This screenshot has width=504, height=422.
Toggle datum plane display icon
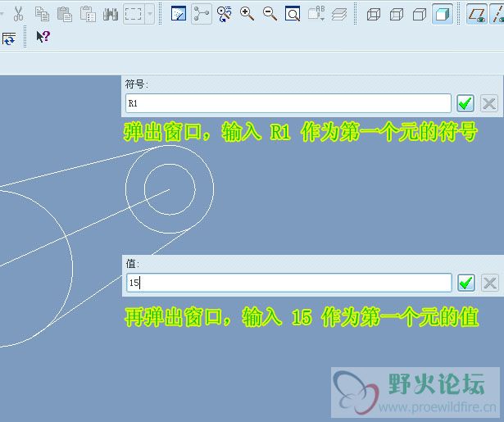tap(477, 15)
